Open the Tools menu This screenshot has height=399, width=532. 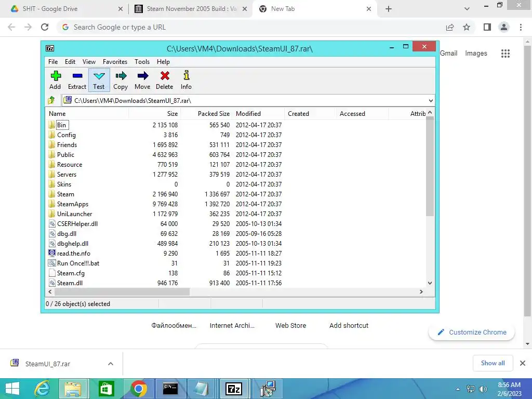pos(142,62)
